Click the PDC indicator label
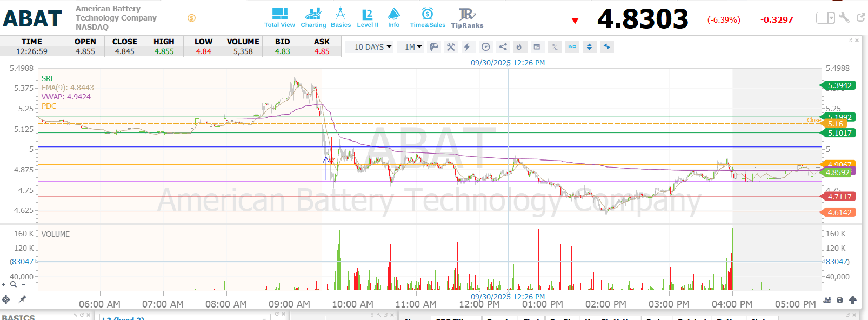This screenshot has height=320, width=868. (x=49, y=106)
